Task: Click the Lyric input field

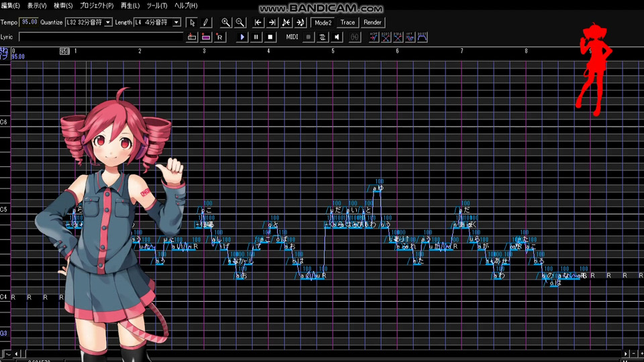Action: 101,37
